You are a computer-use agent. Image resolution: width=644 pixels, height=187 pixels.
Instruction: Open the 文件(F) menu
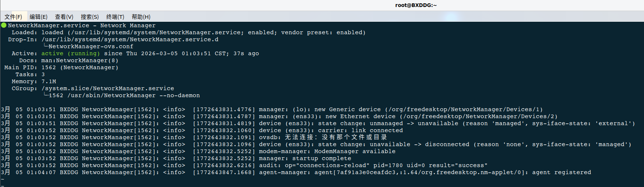13,17
